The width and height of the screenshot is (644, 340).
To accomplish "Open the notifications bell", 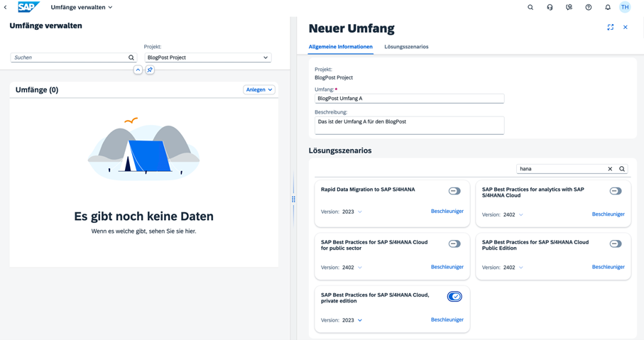I will (608, 7).
